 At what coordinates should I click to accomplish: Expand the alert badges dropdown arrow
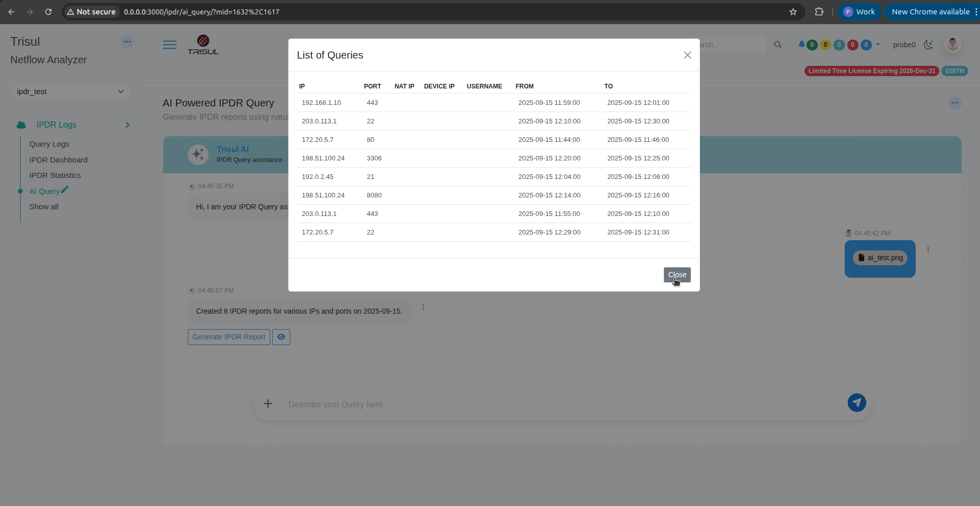pos(878,44)
